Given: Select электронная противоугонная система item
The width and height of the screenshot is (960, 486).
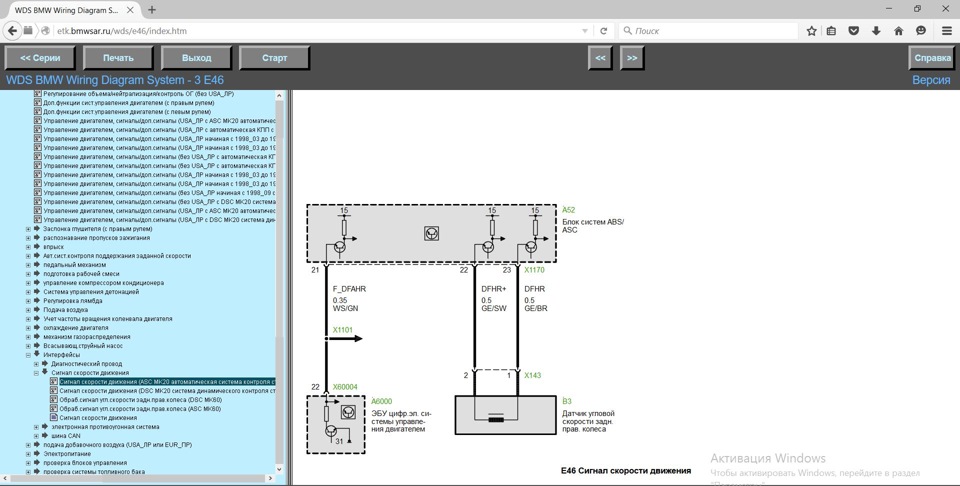Looking at the screenshot, I should click(105, 427).
